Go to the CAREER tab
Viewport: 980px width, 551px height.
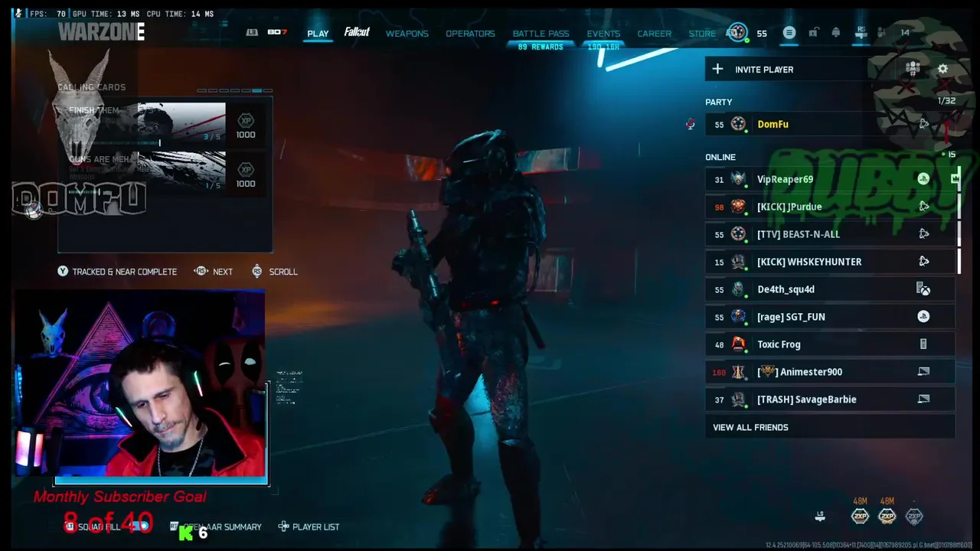(x=654, y=34)
